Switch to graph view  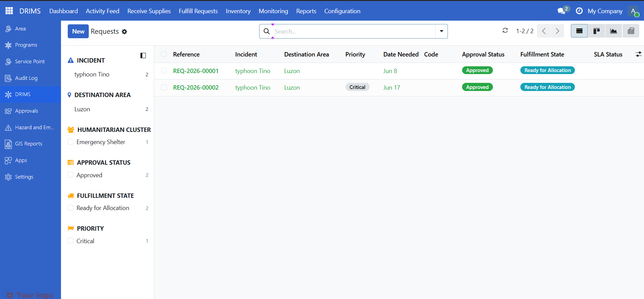point(614,31)
